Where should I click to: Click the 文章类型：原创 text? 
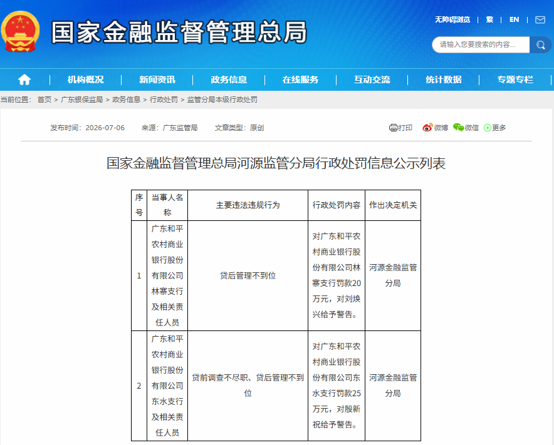point(239,128)
